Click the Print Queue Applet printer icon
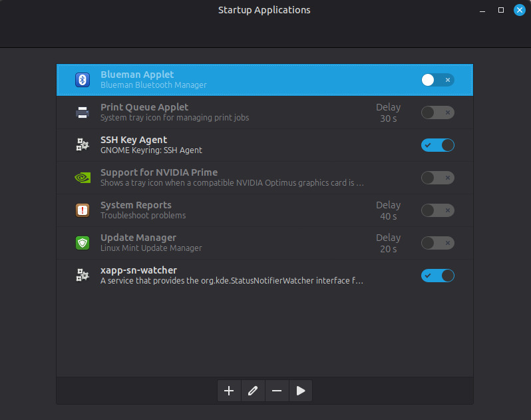Image resolution: width=531 pixels, height=420 pixels. [83, 112]
